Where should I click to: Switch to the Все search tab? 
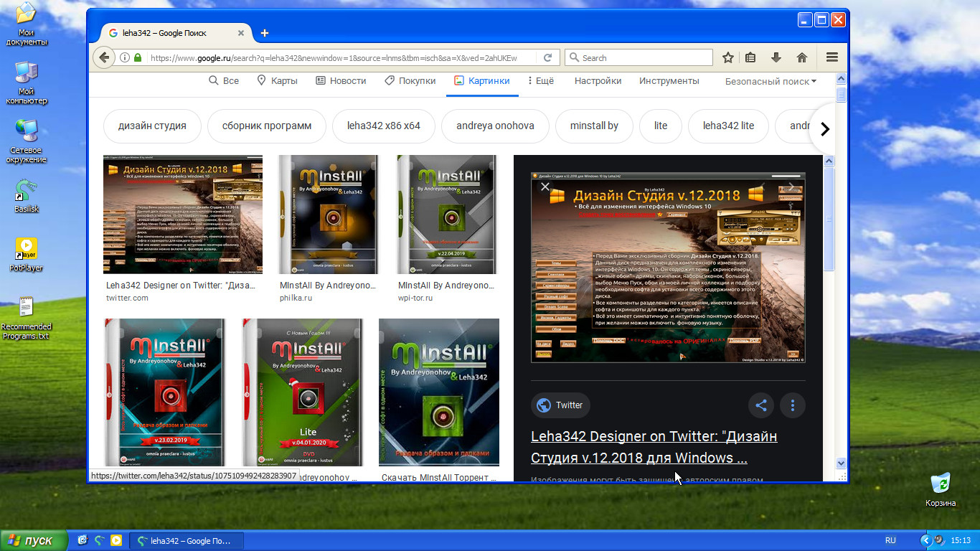(224, 81)
